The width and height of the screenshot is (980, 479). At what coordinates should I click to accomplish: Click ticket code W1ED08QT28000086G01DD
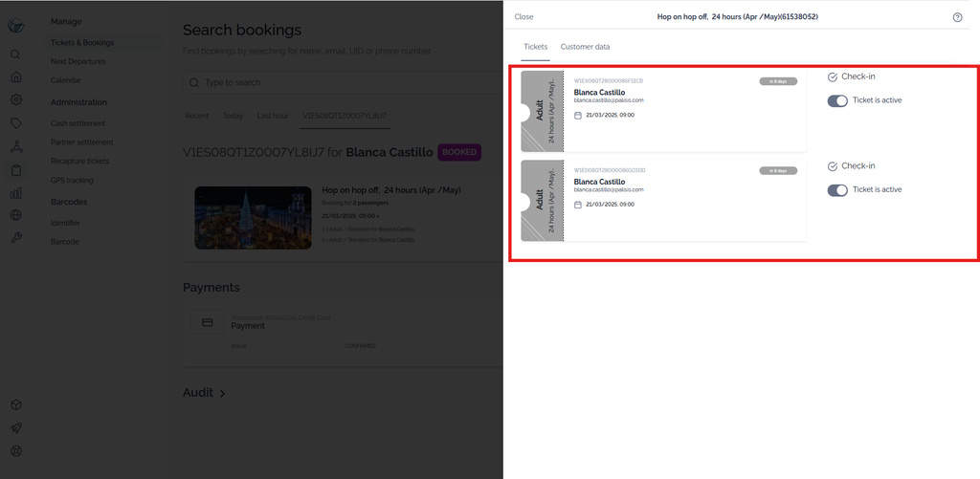[x=610, y=170]
